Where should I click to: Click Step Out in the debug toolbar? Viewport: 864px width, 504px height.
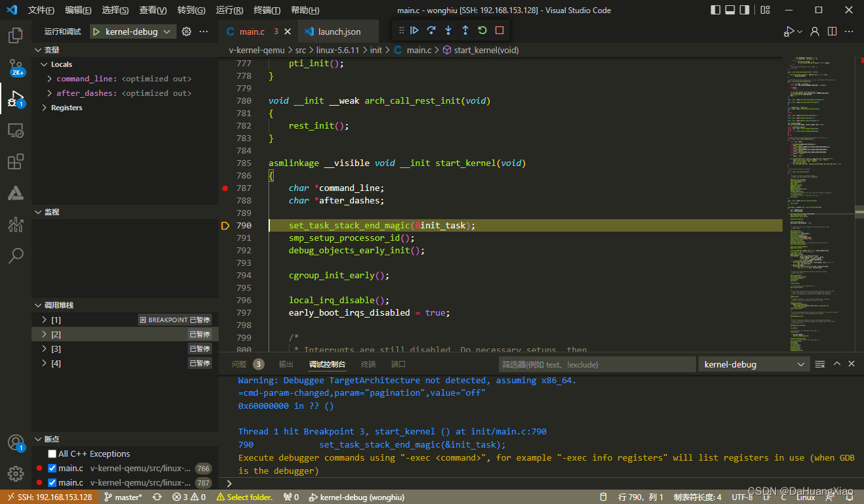click(465, 30)
